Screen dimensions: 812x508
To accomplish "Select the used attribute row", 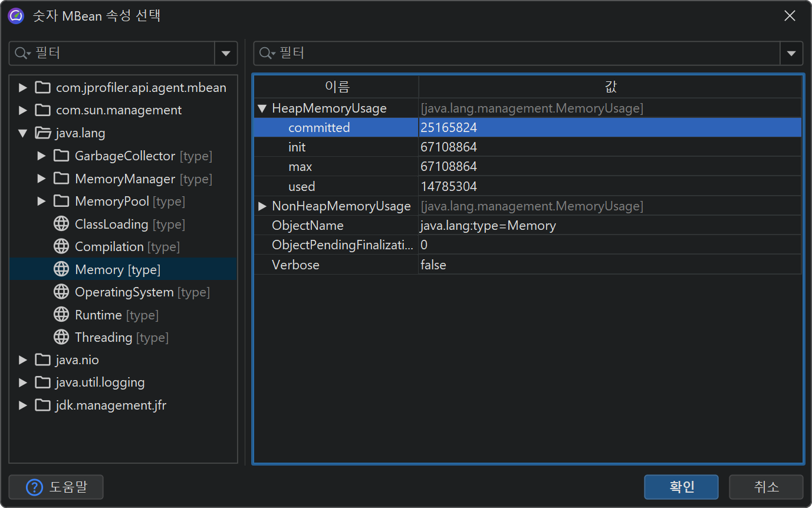I will (302, 187).
